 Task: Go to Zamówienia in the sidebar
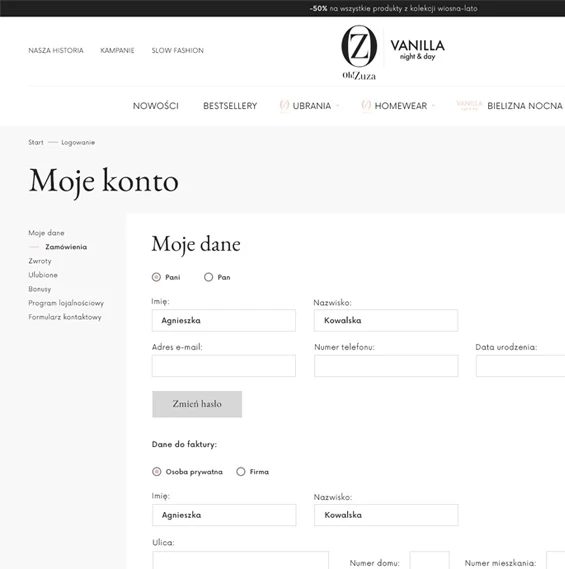[x=66, y=247]
